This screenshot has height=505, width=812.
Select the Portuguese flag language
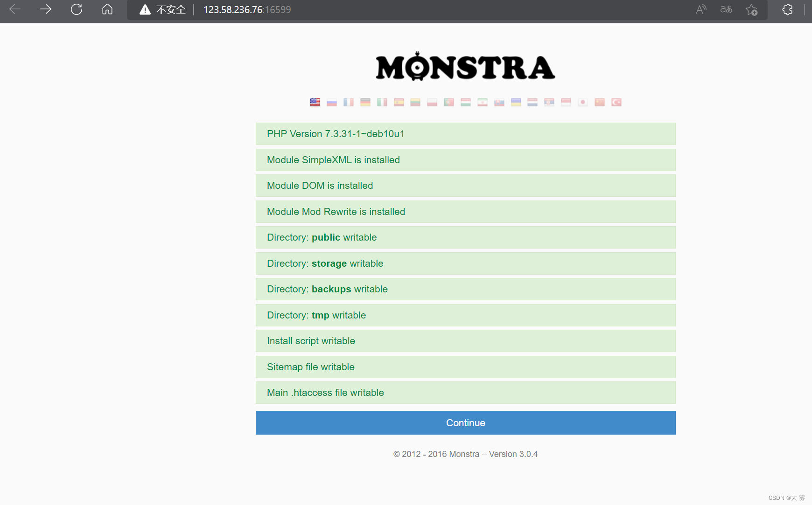(449, 102)
